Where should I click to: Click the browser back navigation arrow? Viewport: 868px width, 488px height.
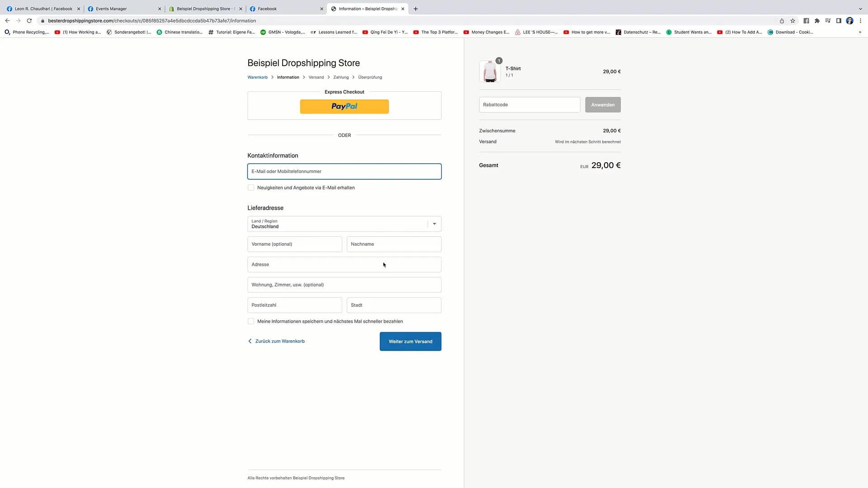(x=7, y=20)
